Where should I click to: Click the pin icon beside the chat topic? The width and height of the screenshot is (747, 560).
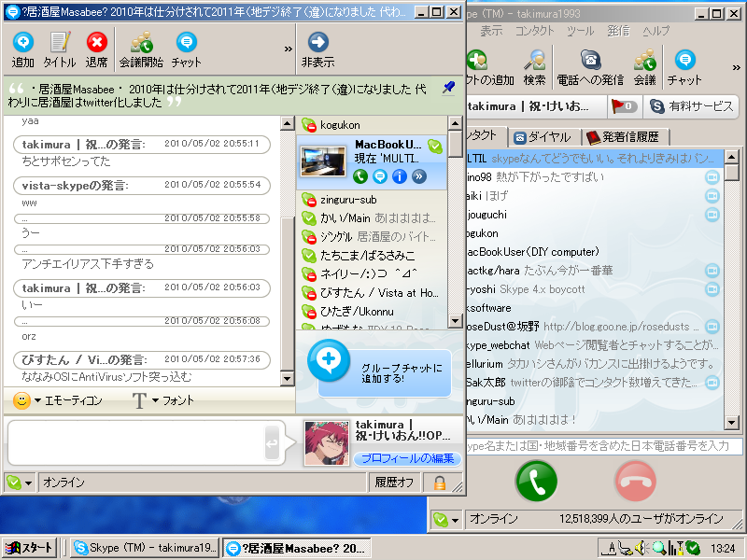point(448,88)
